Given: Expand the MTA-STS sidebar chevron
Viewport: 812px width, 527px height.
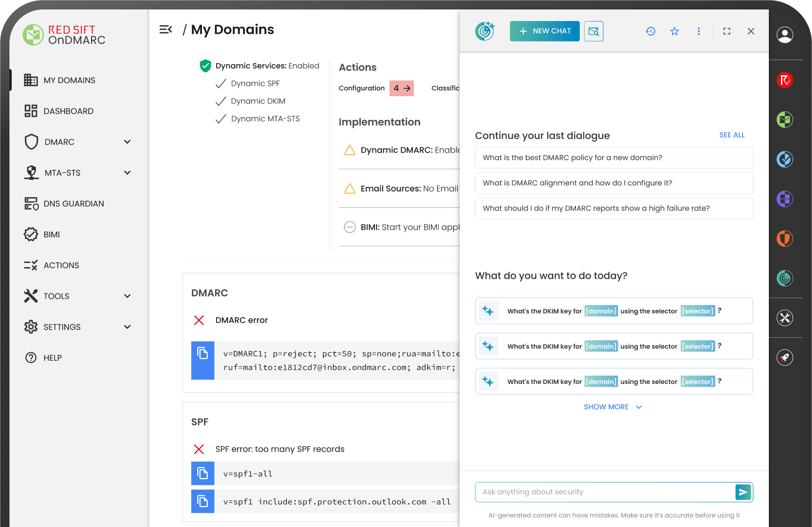Looking at the screenshot, I should [x=127, y=173].
